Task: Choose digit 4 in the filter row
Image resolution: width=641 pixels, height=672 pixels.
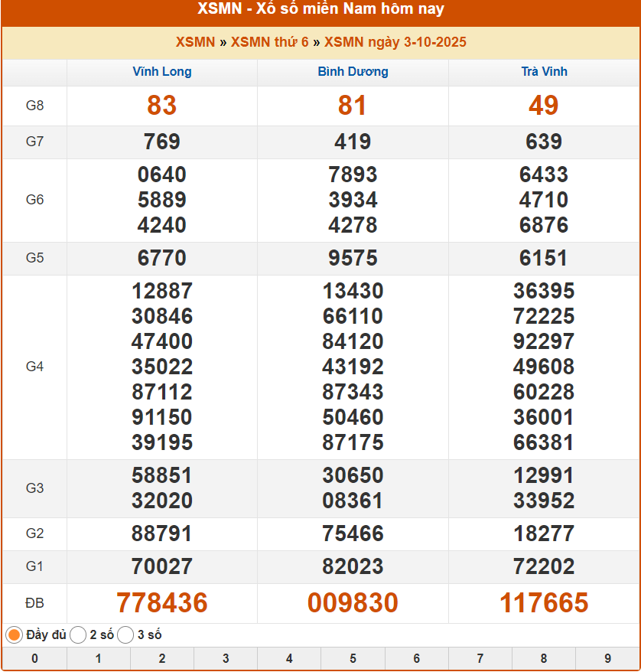Action: coord(288,658)
